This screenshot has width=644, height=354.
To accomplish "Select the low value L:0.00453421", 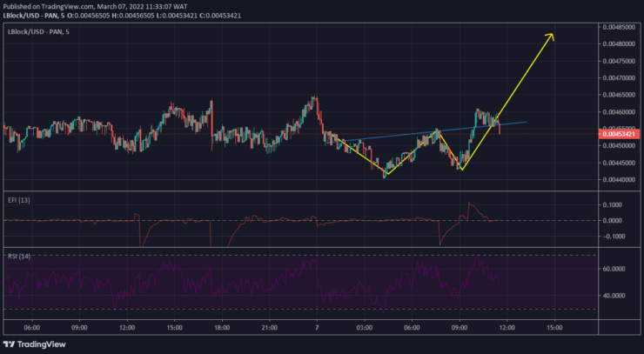I will tap(177, 16).
